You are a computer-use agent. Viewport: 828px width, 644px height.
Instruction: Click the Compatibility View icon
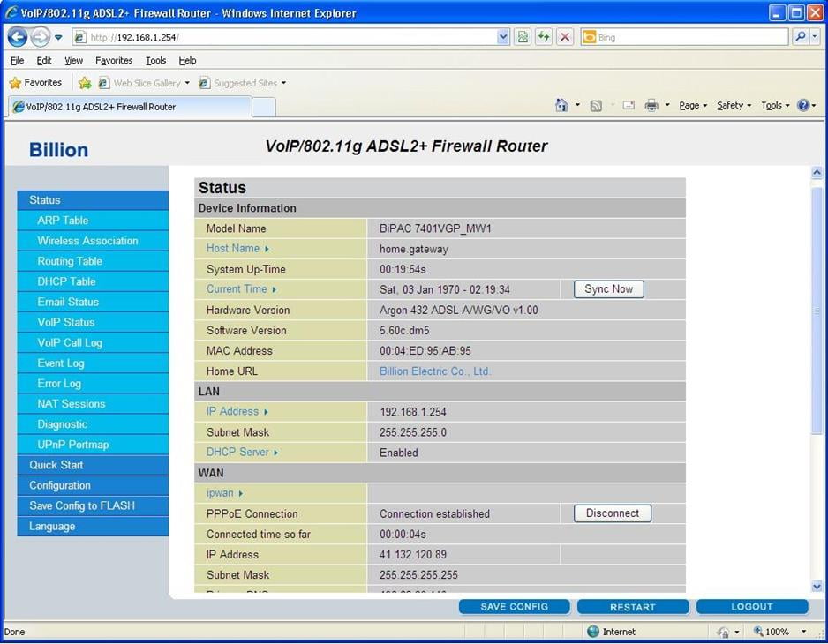(523, 37)
